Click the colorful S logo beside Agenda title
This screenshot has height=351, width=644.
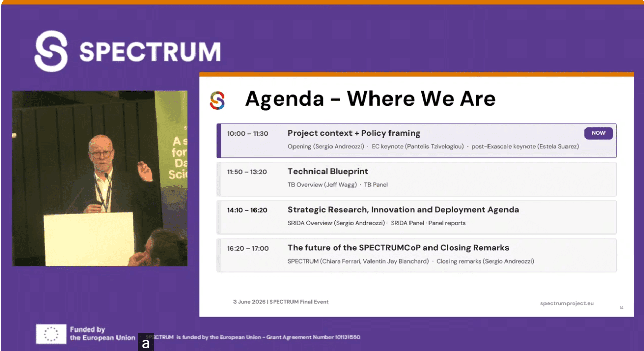point(218,100)
